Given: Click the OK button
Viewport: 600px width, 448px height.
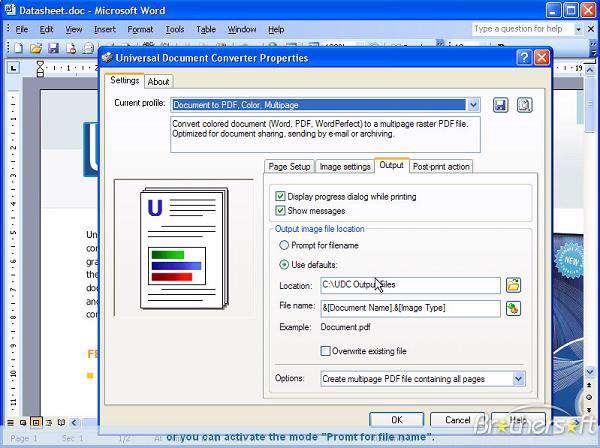Looking at the screenshot, I should (x=396, y=420).
